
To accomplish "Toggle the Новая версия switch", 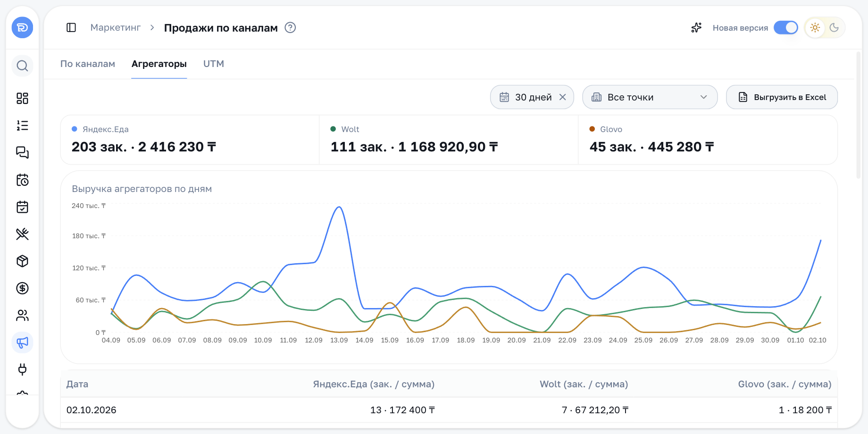I will pos(786,28).
